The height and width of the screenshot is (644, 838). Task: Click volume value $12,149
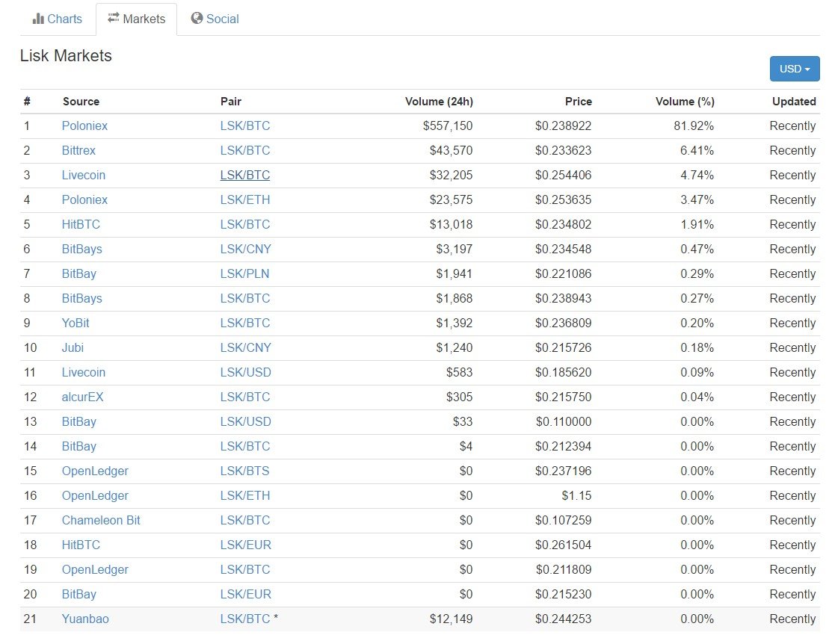(x=451, y=619)
